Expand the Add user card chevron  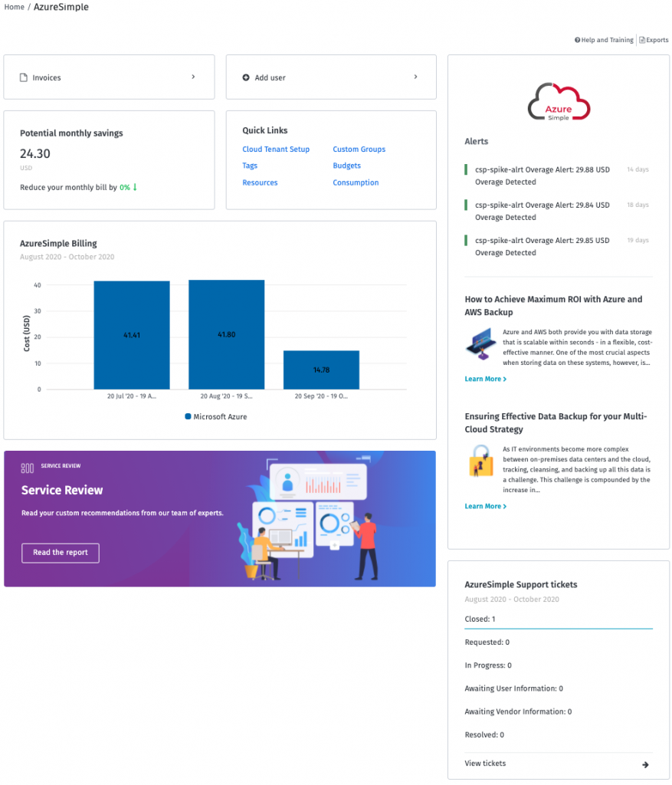[x=415, y=77]
